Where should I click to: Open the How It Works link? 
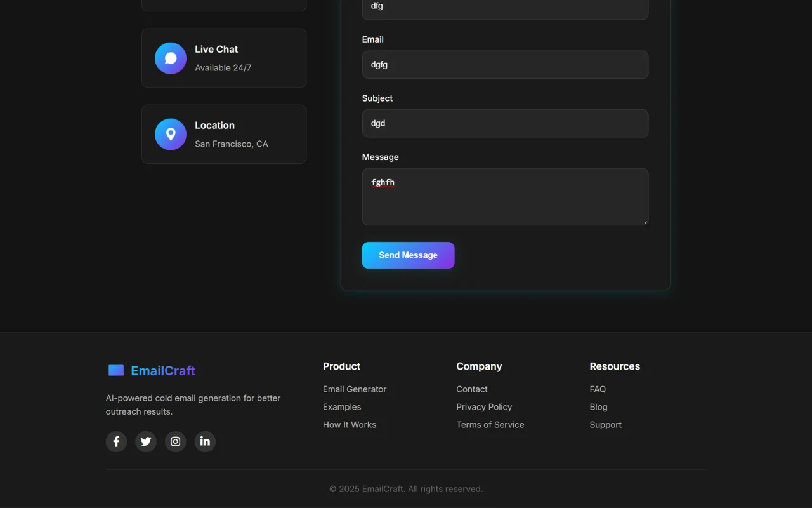point(350,425)
